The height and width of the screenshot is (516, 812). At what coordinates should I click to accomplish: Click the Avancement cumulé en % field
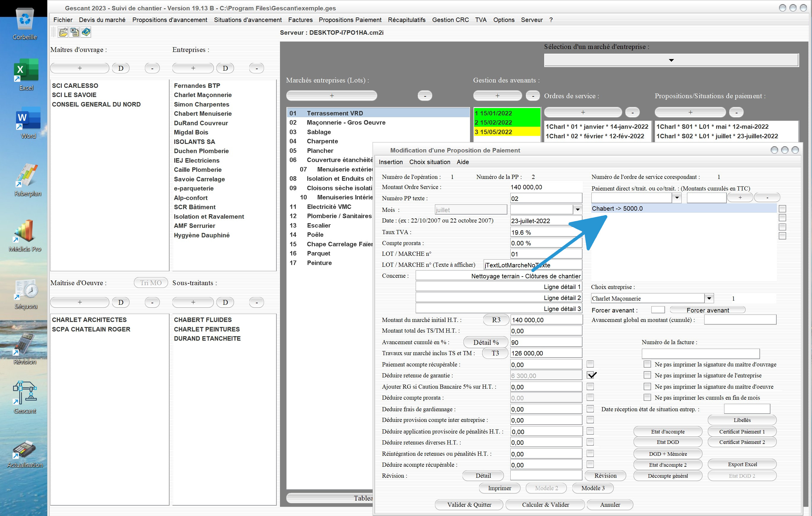pos(546,342)
